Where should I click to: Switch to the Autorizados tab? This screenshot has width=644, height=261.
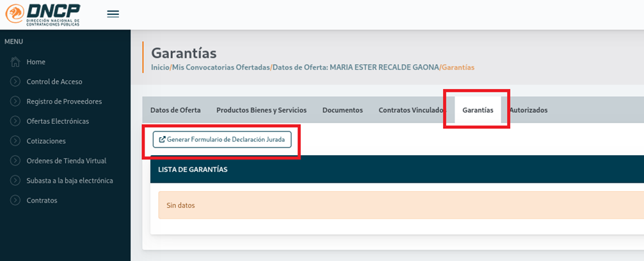[528, 110]
